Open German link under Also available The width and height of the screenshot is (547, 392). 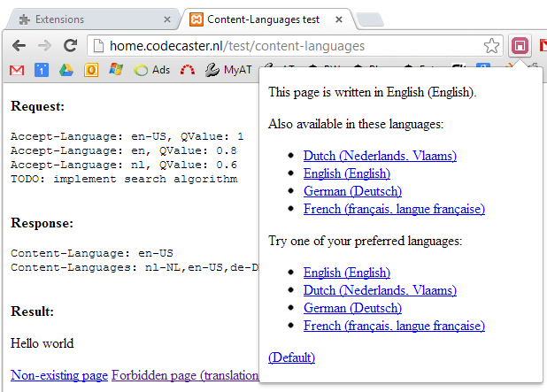pos(352,191)
